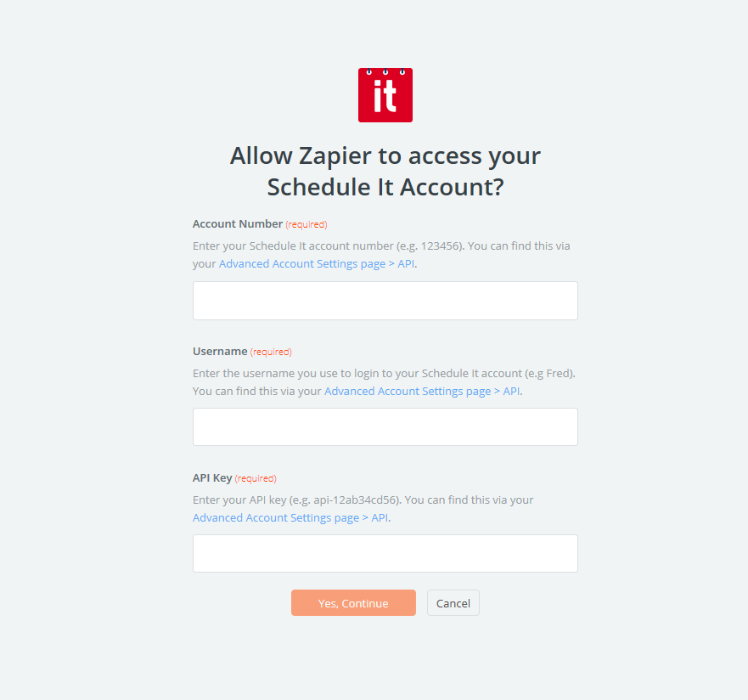Click the Schedule It Account heading line

tap(385, 187)
